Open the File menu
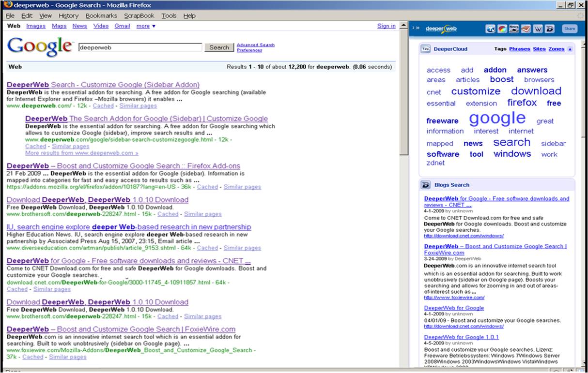 click(x=10, y=15)
